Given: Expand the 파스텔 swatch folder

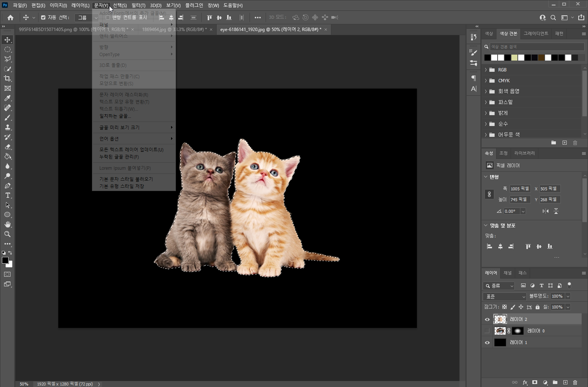Looking at the screenshot, I should click(486, 102).
